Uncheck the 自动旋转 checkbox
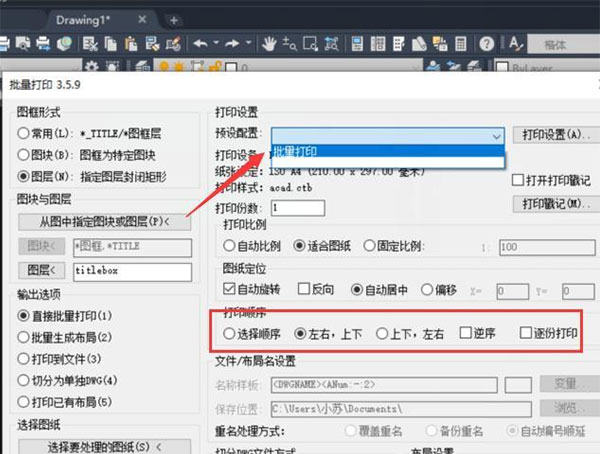Image resolution: width=600 pixels, height=454 pixels. point(229,288)
